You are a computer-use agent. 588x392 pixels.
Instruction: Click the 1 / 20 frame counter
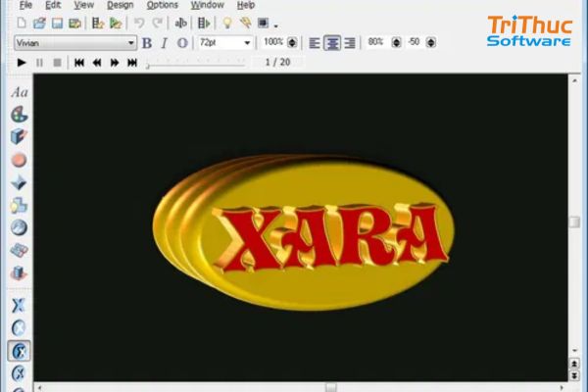click(278, 63)
